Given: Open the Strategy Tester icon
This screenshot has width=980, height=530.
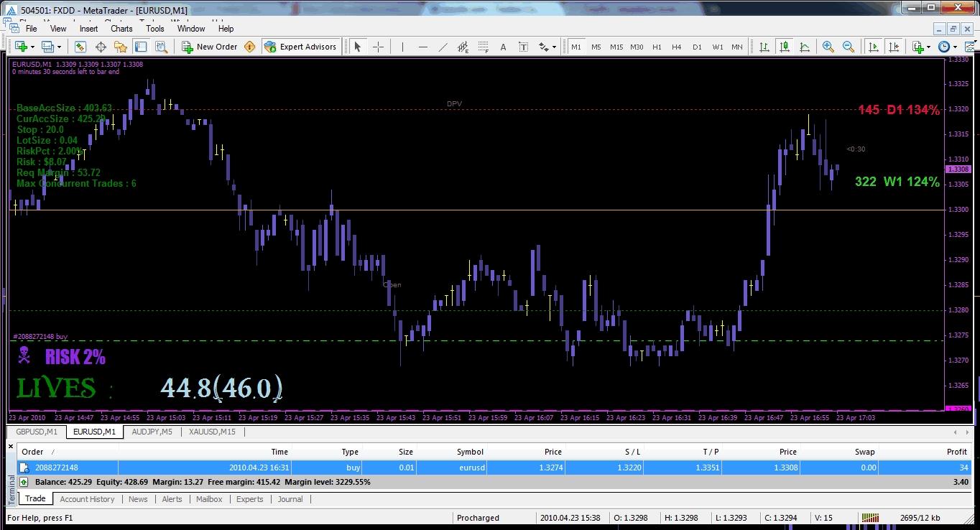Looking at the screenshot, I should (161, 47).
